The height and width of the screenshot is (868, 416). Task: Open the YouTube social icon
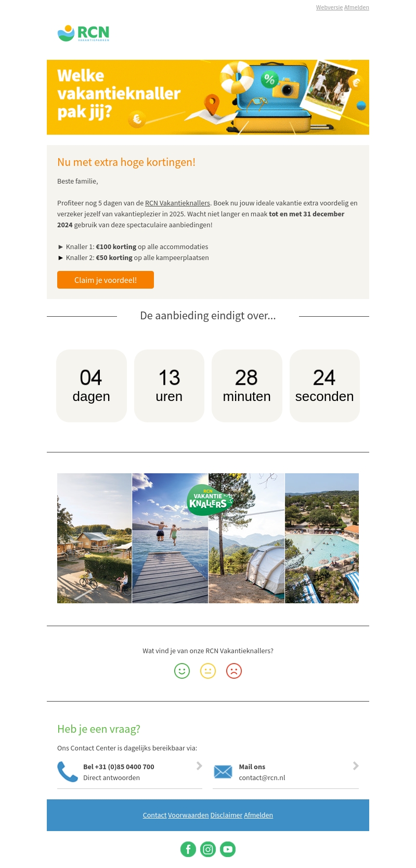coord(228,849)
